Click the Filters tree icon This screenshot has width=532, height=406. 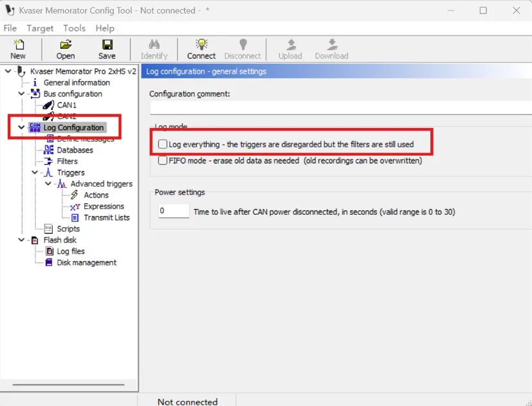click(48, 161)
